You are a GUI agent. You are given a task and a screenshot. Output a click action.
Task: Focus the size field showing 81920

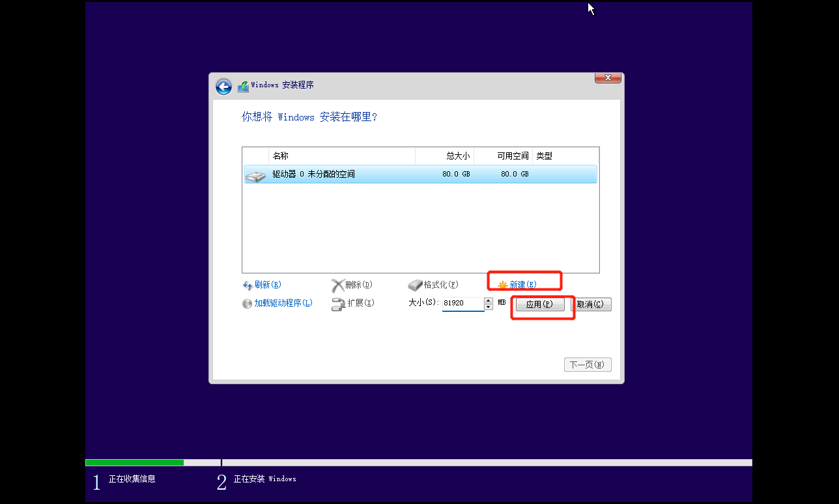point(462,303)
